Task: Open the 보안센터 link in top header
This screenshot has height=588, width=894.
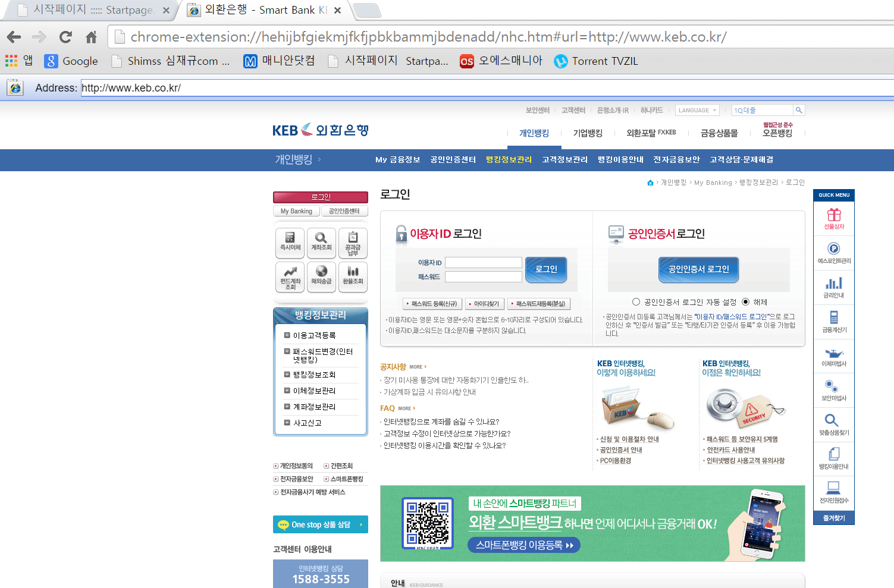Action: click(x=538, y=110)
